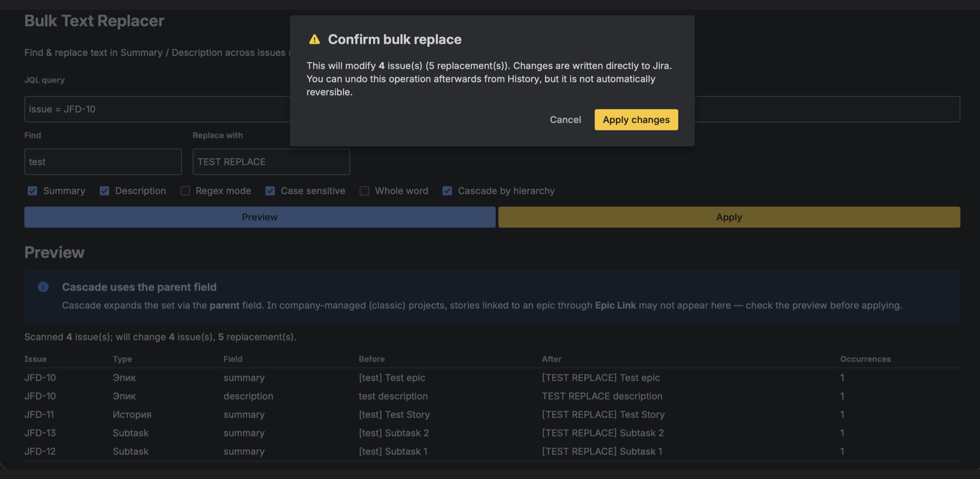Image resolution: width=980 pixels, height=479 pixels.
Task: Click the yellow Apply button
Action: 729,217
